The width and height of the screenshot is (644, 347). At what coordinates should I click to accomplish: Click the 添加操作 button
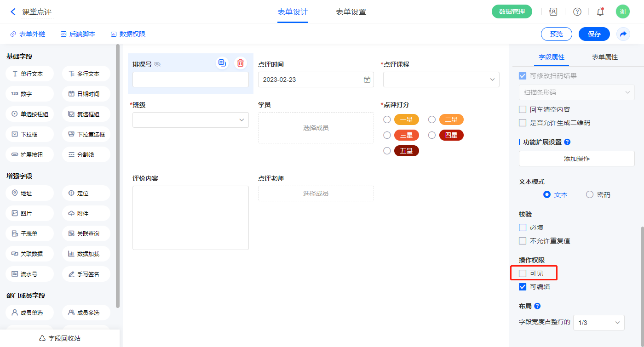576,159
